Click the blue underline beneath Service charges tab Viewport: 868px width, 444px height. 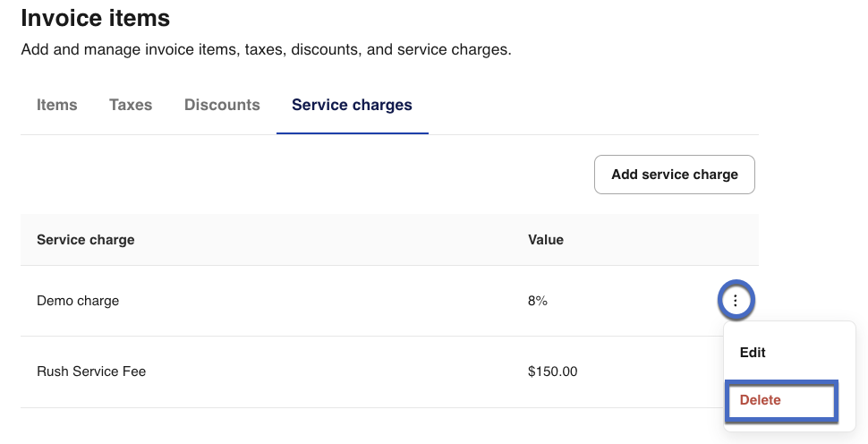pyautogui.click(x=352, y=133)
